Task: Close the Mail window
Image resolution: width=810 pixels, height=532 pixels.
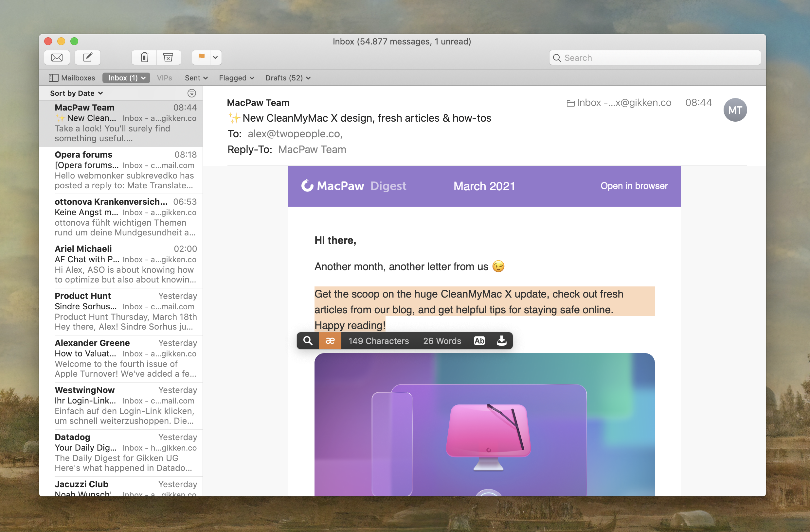Action: tap(48, 41)
